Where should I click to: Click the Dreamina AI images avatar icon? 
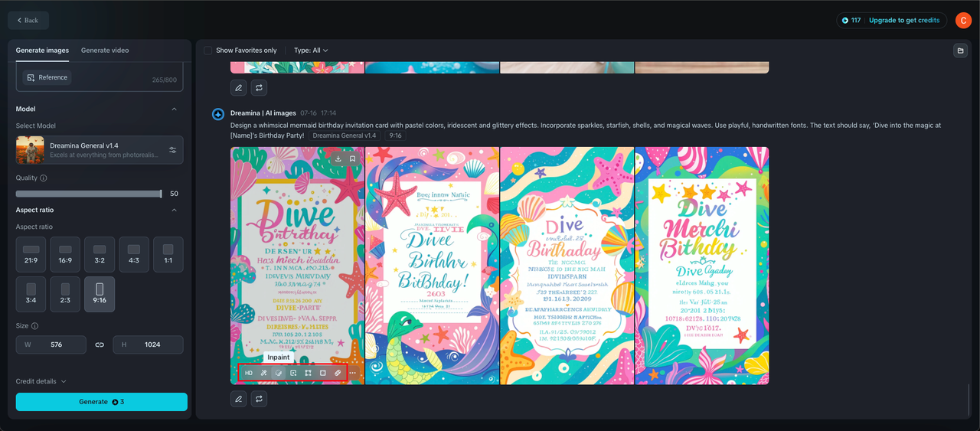pyautogui.click(x=218, y=114)
